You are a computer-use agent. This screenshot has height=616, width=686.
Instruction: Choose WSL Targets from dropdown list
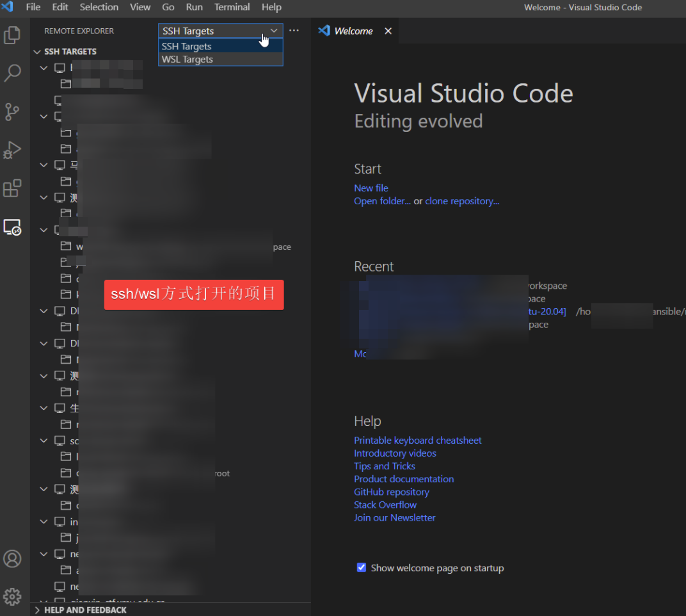click(x=221, y=59)
